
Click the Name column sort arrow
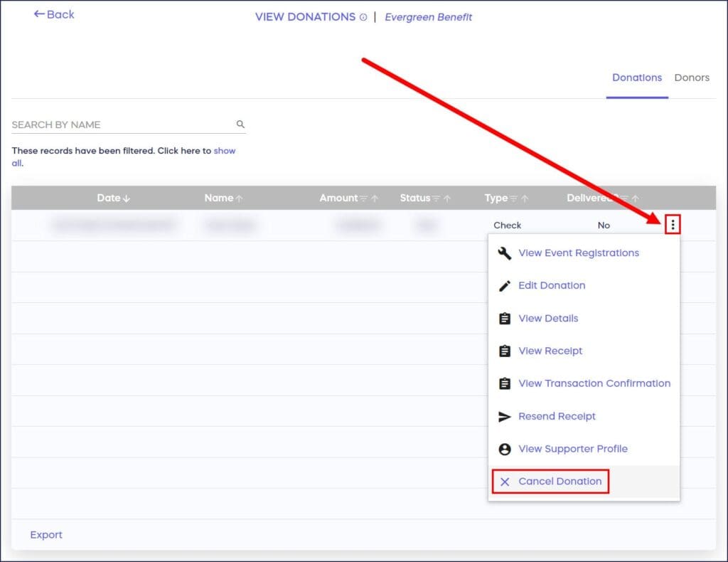coord(240,198)
